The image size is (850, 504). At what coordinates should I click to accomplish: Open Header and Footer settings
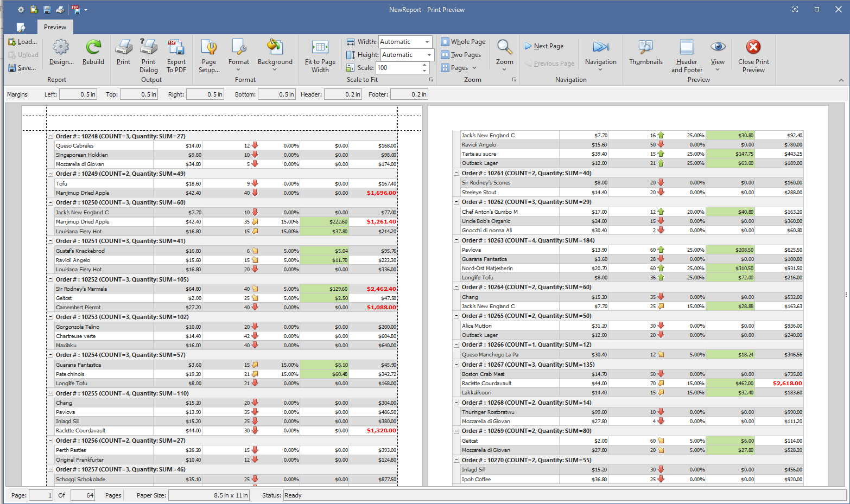687,47
